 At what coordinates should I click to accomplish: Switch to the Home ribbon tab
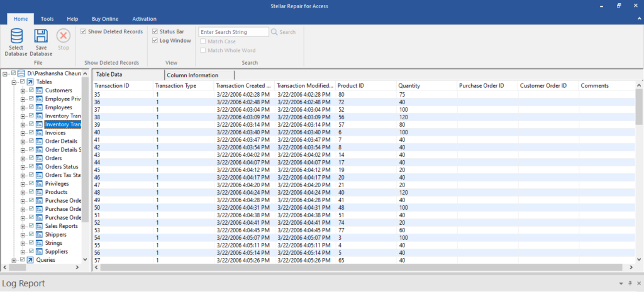point(21,19)
